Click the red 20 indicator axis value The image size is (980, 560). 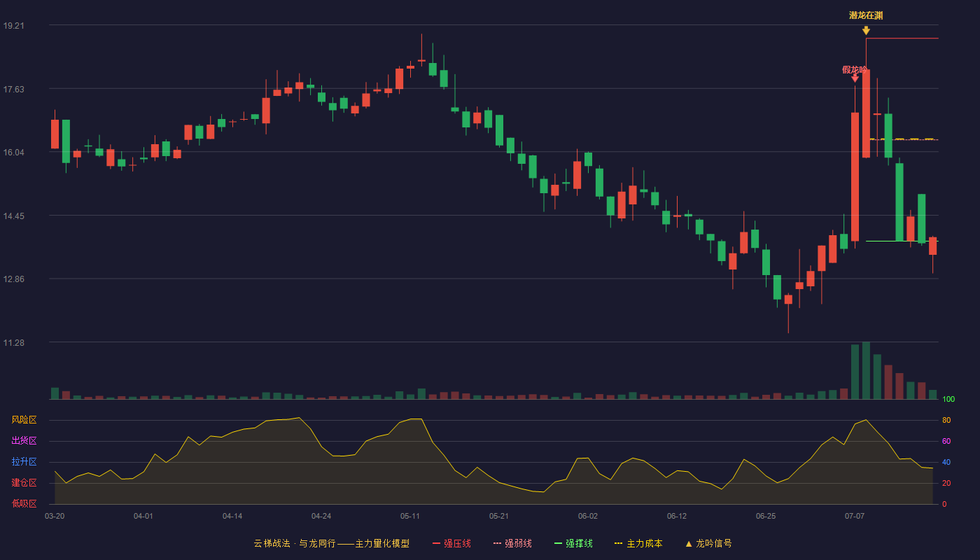[x=946, y=483]
